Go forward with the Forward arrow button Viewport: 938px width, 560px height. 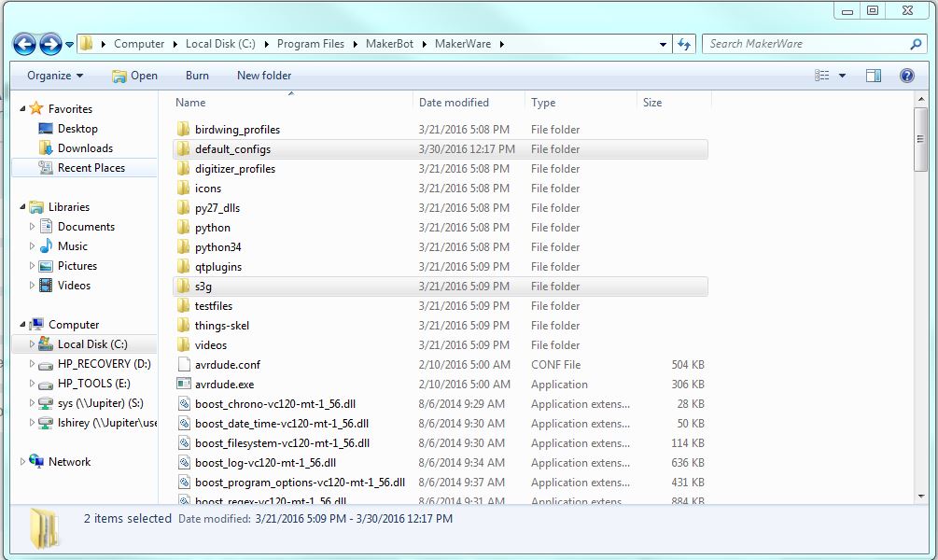point(50,44)
